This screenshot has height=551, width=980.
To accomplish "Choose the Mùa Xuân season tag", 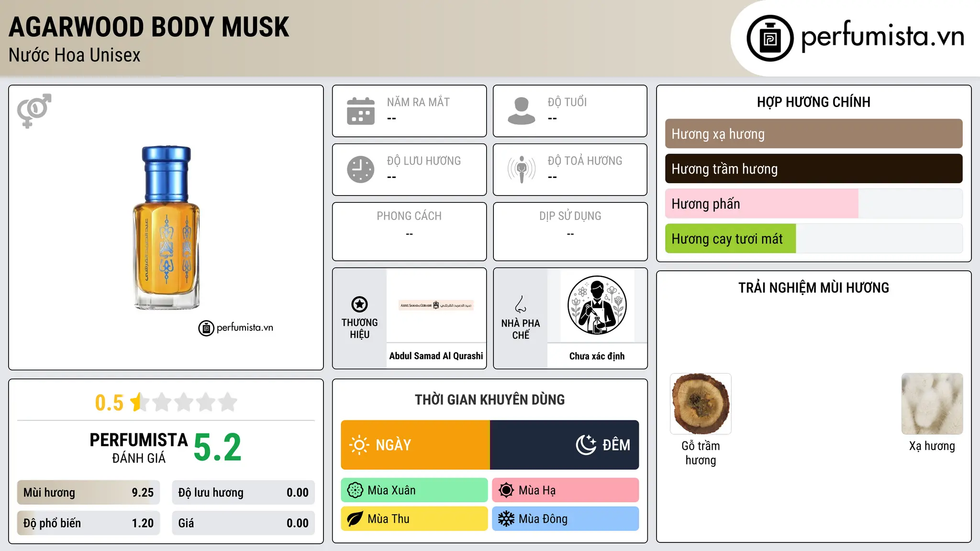I will coord(414,490).
